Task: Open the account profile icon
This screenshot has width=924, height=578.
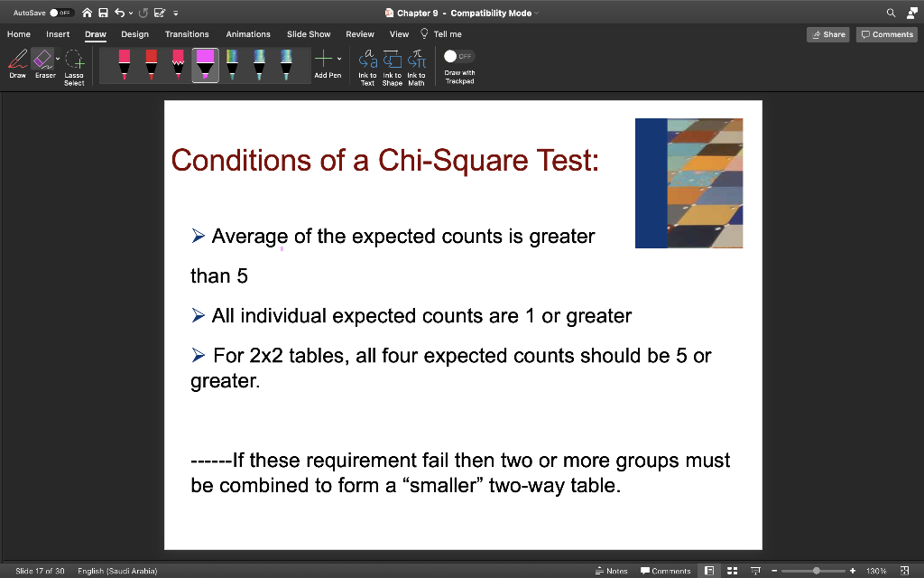Action: point(912,13)
